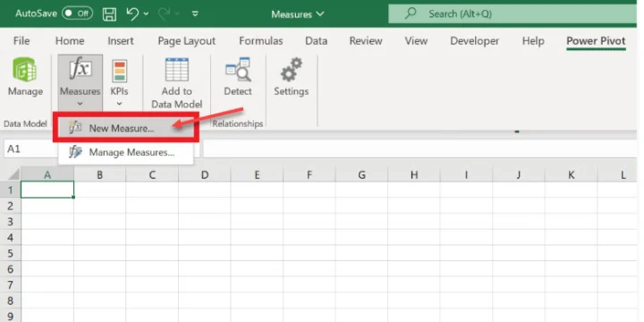
Task: Click into the formula bar
Action: tap(419, 148)
